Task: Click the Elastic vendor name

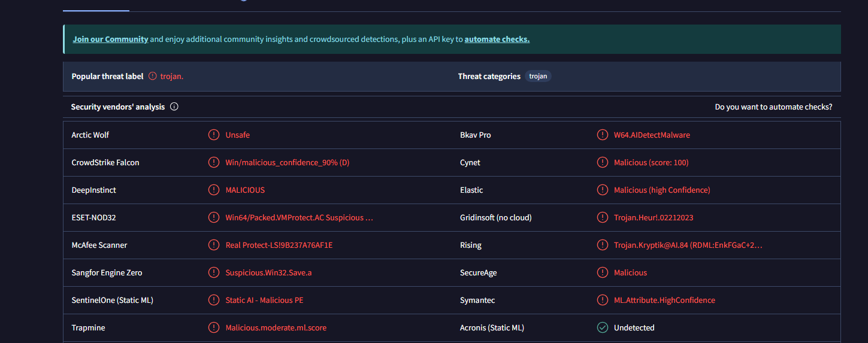Action: click(x=471, y=190)
